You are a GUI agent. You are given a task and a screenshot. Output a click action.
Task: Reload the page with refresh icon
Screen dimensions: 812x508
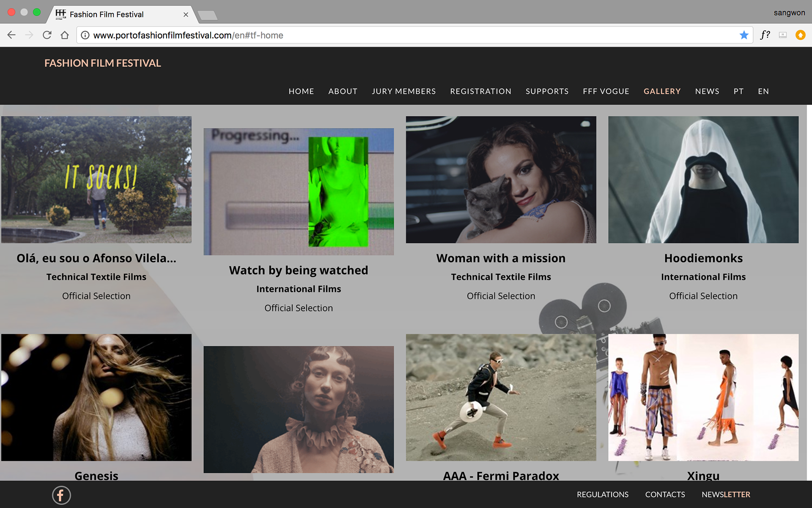tap(47, 35)
